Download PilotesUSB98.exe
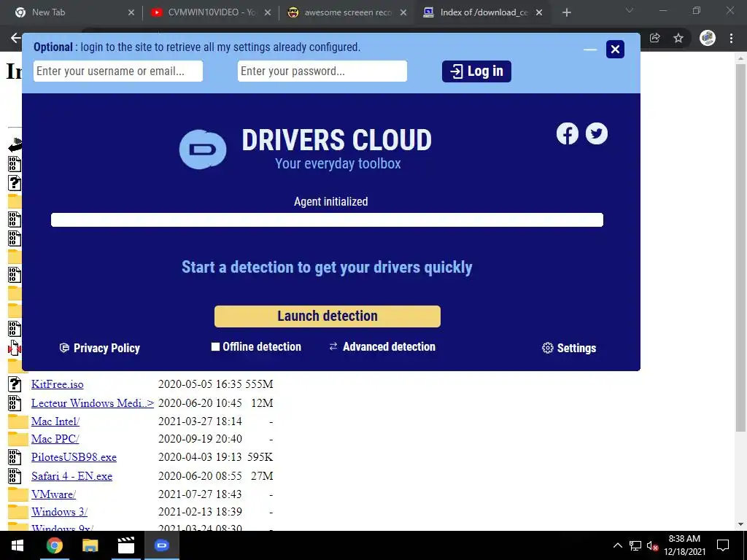The image size is (747, 560). click(74, 457)
